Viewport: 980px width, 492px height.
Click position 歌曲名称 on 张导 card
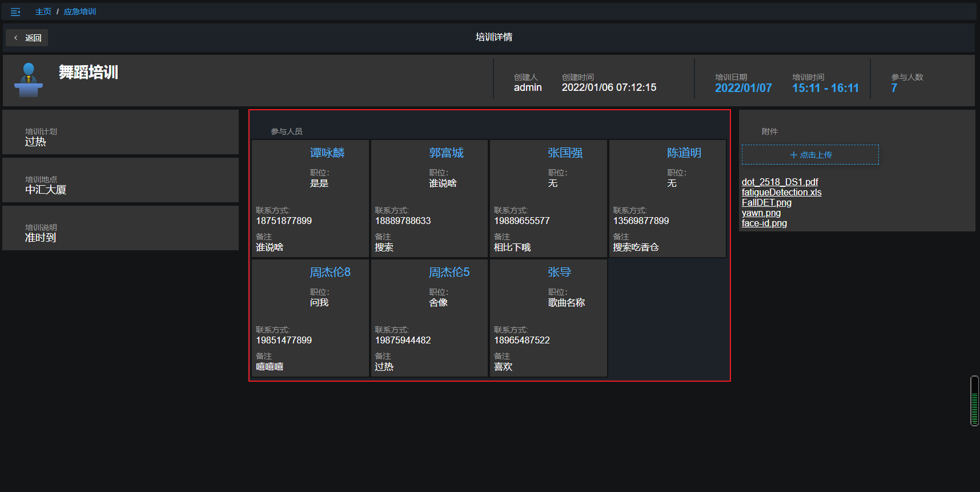pyautogui.click(x=567, y=303)
